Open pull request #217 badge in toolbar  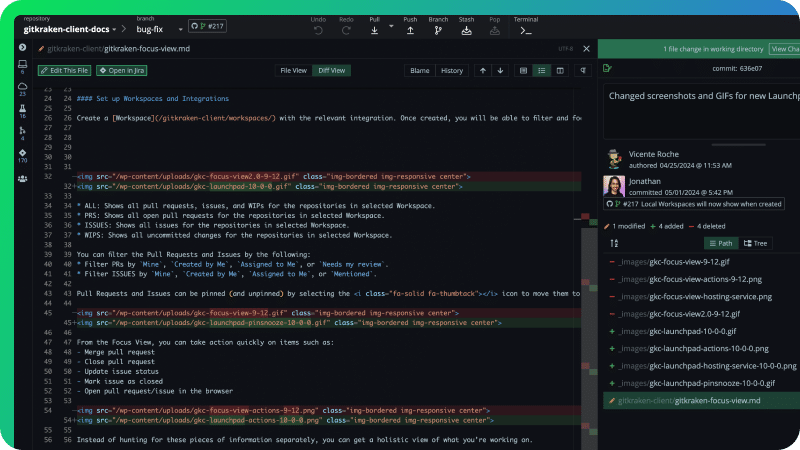207,26
